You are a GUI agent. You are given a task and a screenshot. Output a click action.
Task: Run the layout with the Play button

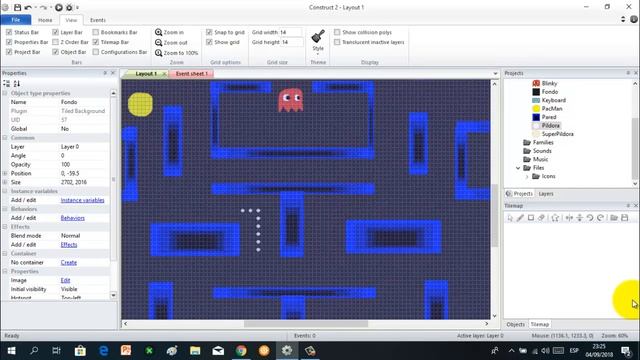pos(59,7)
